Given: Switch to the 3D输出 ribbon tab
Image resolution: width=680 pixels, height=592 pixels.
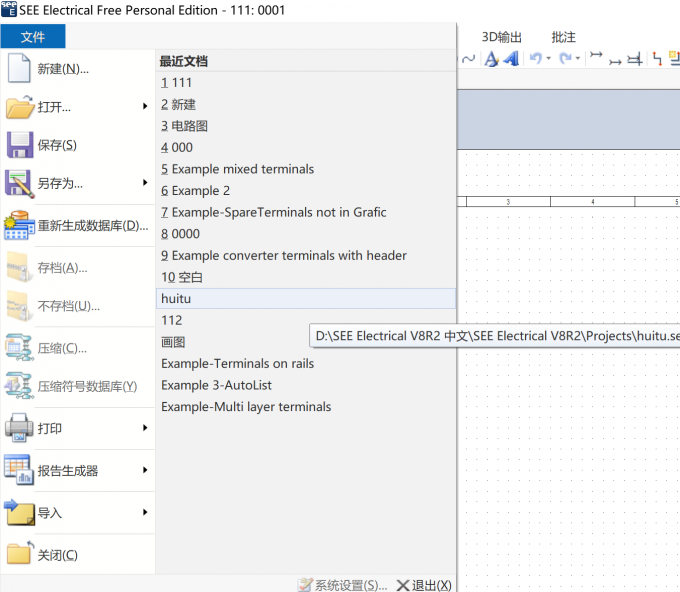Looking at the screenshot, I should point(502,37).
